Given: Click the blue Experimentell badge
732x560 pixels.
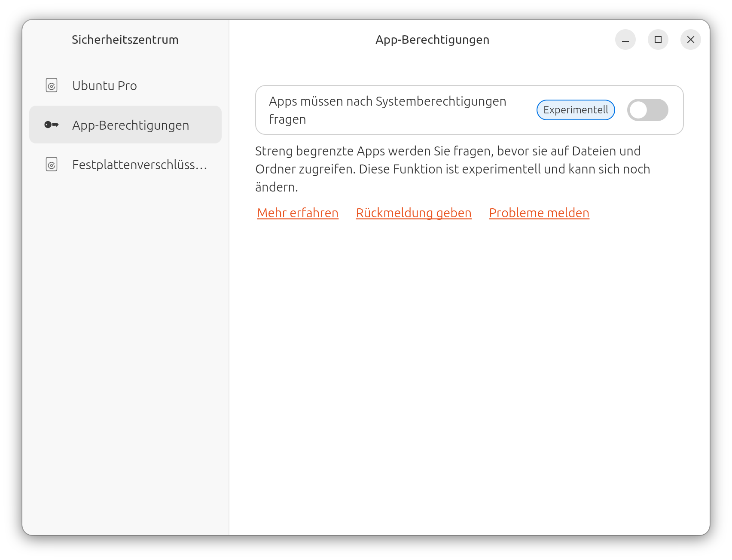Looking at the screenshot, I should 576,110.
